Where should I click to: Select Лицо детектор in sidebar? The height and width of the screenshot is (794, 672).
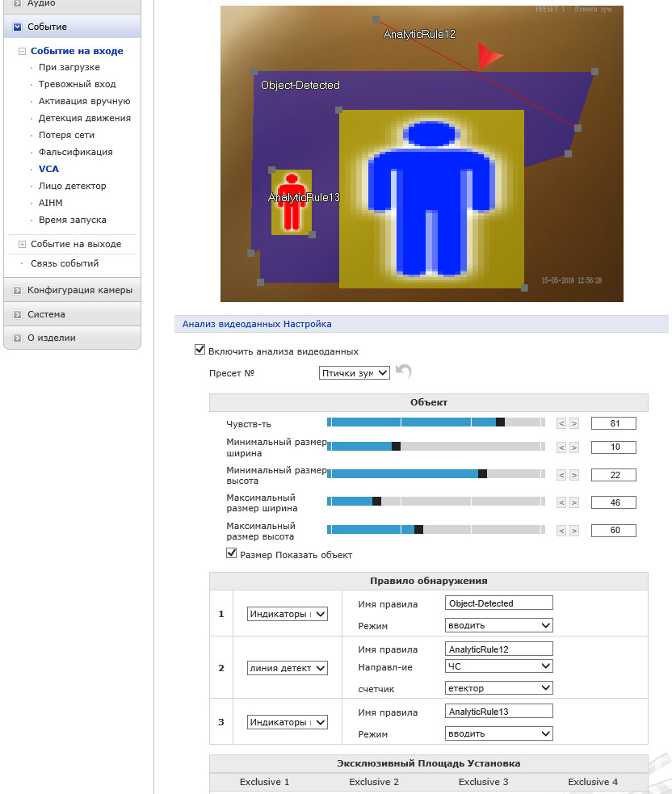(73, 186)
